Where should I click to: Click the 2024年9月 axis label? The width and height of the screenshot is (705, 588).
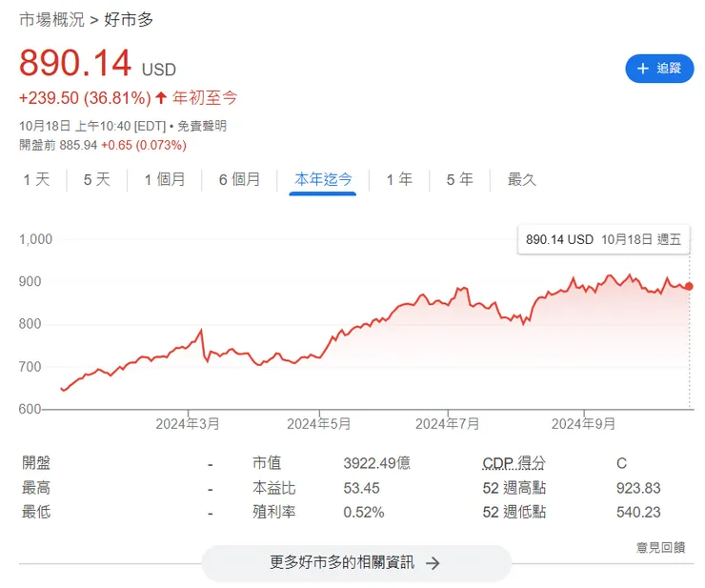pos(584,424)
